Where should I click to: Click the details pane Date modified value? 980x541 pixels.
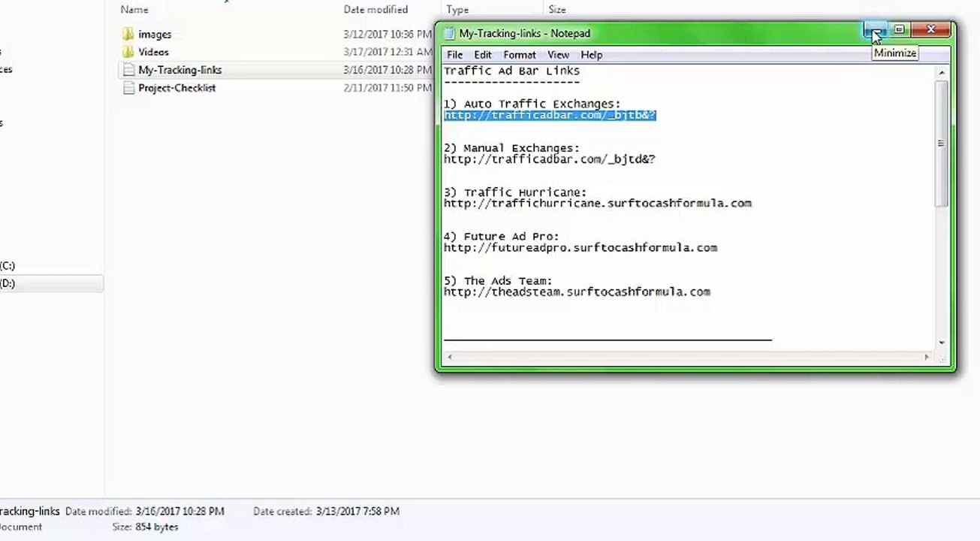[x=179, y=511]
